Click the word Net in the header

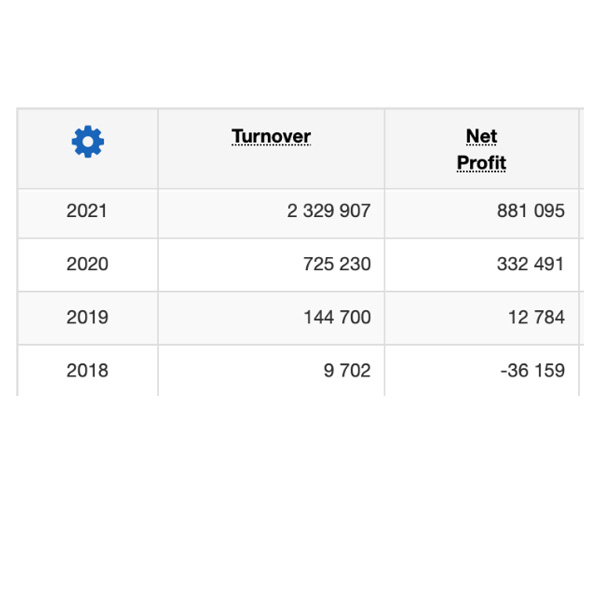point(481,137)
